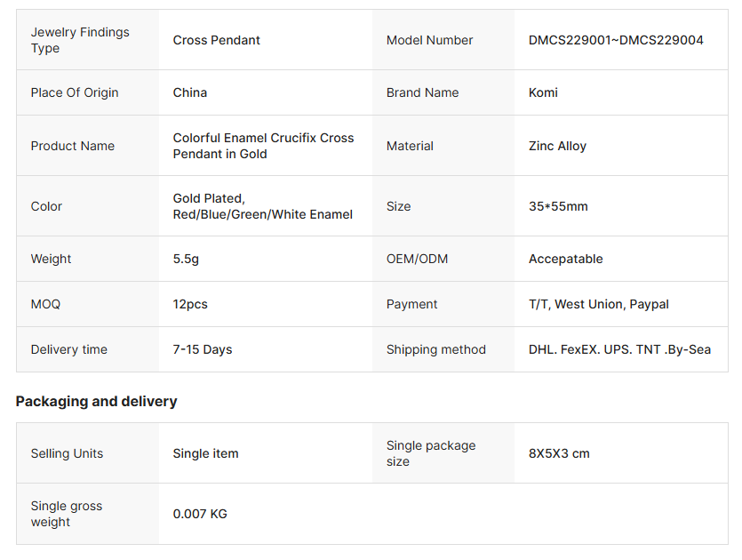Click the T/T, West Union, Paypal payment text
The height and width of the screenshot is (560, 742).
pos(598,304)
